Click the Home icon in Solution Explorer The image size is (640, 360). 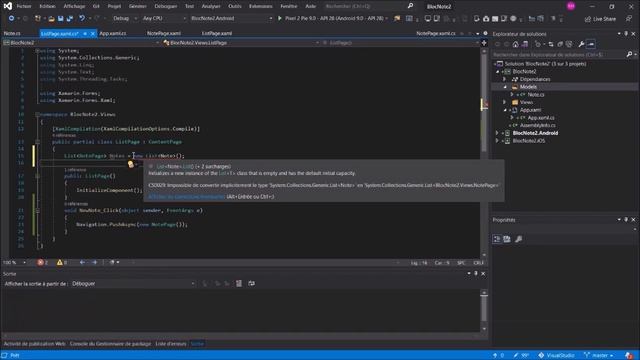[x=516, y=44]
